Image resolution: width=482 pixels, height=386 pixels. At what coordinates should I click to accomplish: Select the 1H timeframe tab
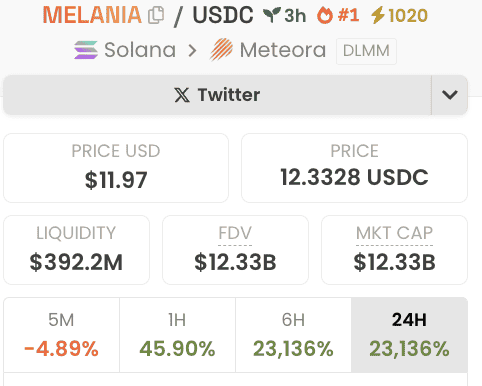pyautogui.click(x=177, y=335)
